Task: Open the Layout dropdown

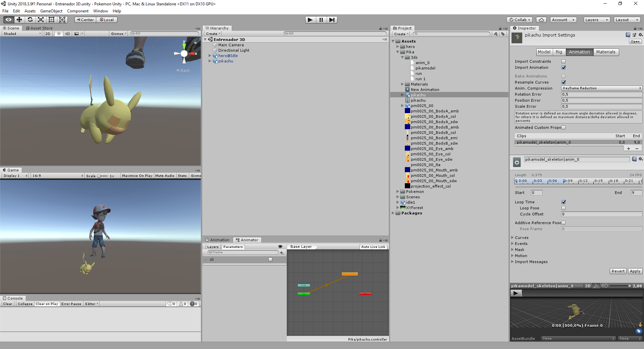Action: 627,20
